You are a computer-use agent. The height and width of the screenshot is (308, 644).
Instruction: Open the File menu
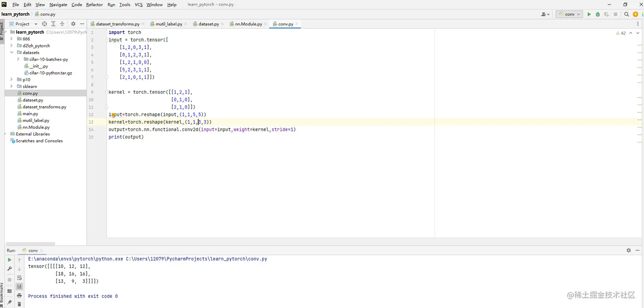coord(16,5)
